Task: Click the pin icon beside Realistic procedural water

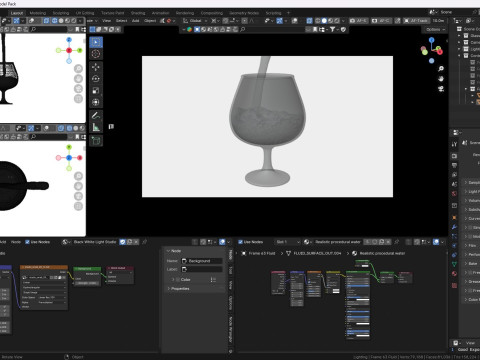Action: [x=397, y=242]
